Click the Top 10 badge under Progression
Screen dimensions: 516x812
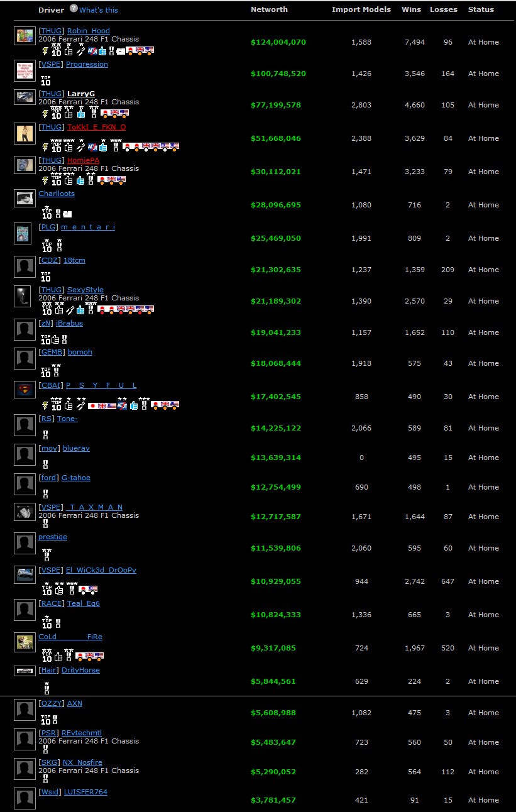click(46, 81)
